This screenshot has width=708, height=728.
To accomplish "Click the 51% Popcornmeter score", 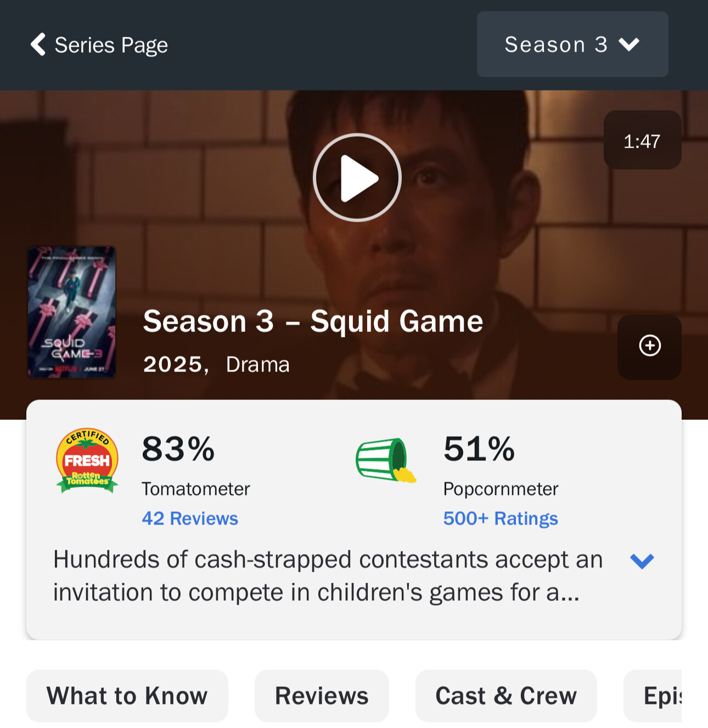I will pos(479,449).
